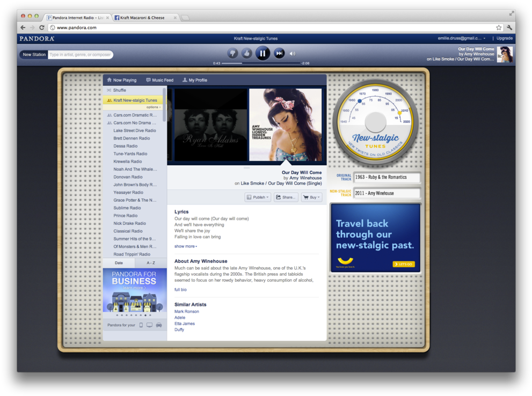Open a new browser tab
Image resolution: width=532 pixels, height=396 pixels.
point(185,18)
